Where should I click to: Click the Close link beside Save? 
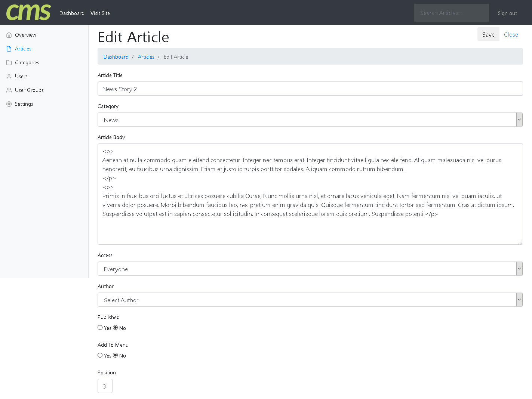511,34
